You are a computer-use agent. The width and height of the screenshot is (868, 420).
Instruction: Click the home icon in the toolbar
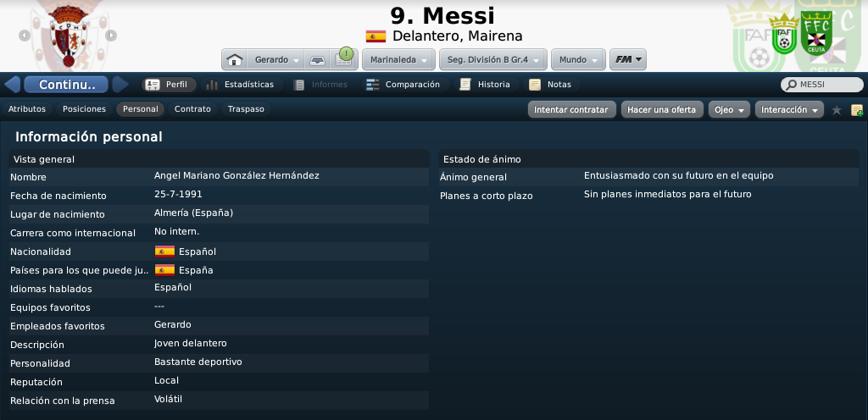(x=236, y=60)
